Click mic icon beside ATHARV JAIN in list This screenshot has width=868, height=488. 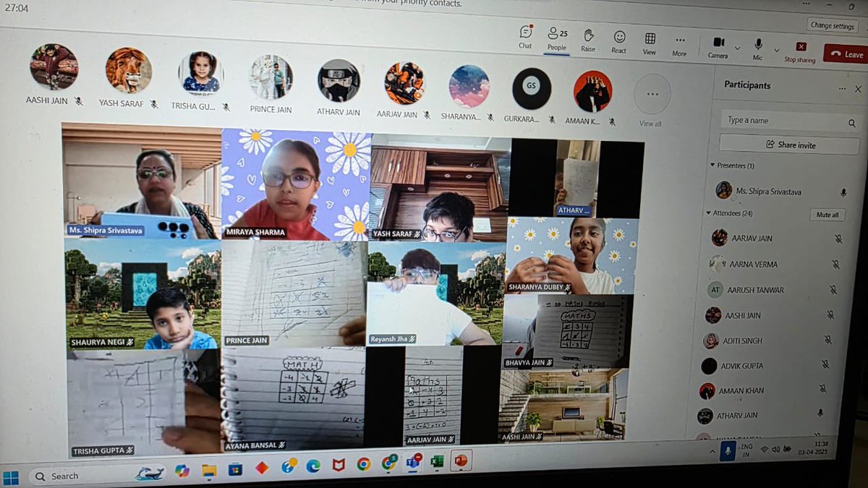tap(820, 413)
